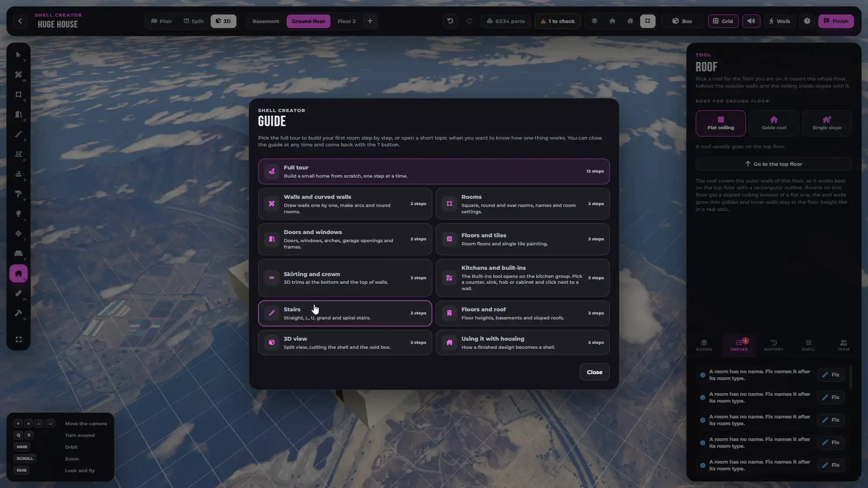The image size is (868, 488).
Task: Choose the Single slope roof option
Action: [x=827, y=123]
